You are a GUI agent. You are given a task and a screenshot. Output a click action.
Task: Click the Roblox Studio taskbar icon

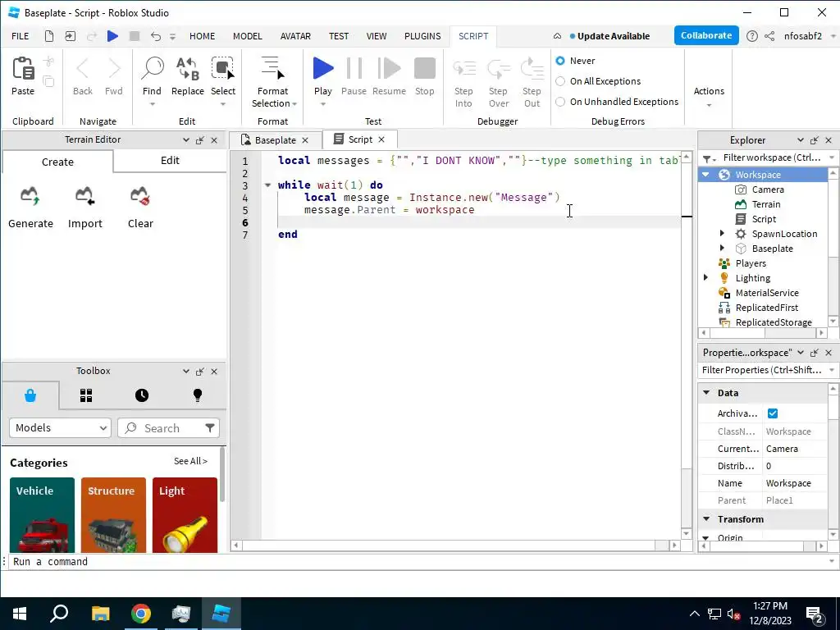point(221,614)
